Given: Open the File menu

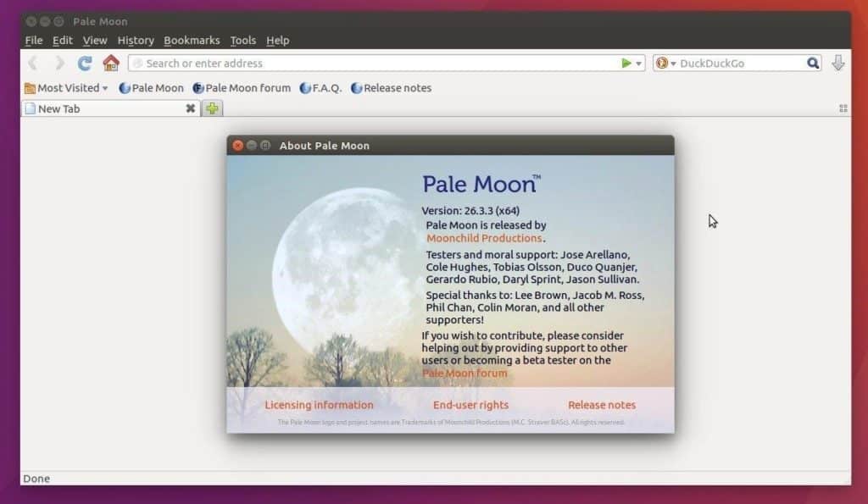Looking at the screenshot, I should pos(34,41).
